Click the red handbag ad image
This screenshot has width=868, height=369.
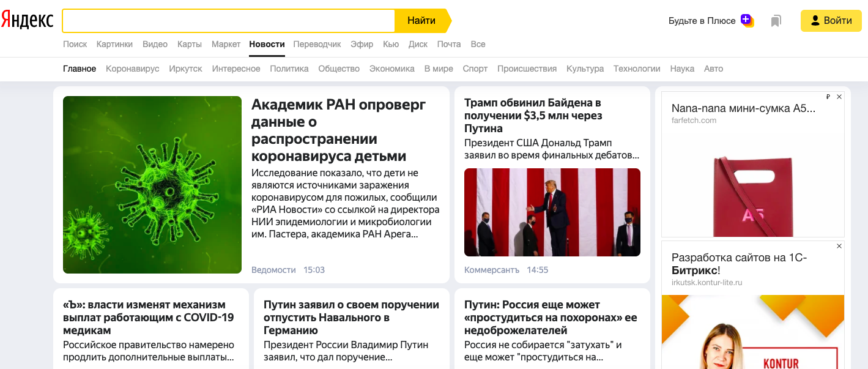click(752, 185)
